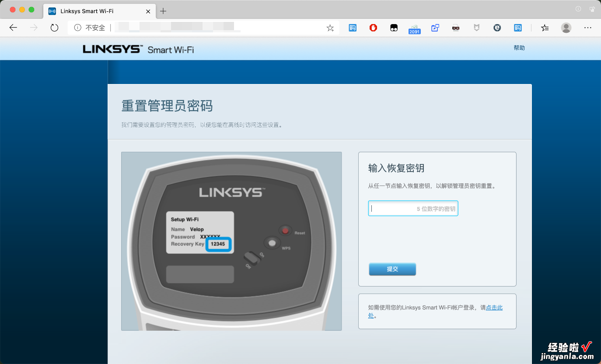Click the Velop router illustration image

[231, 241]
